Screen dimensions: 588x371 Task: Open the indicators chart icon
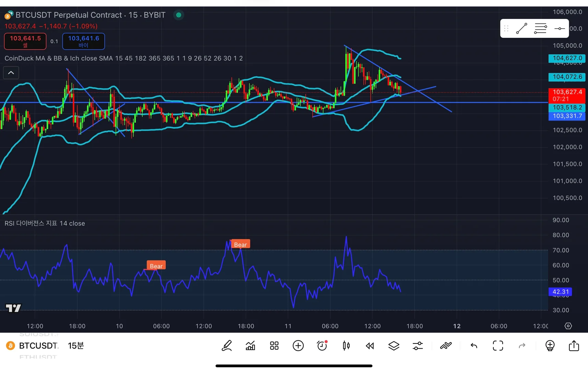coord(251,346)
